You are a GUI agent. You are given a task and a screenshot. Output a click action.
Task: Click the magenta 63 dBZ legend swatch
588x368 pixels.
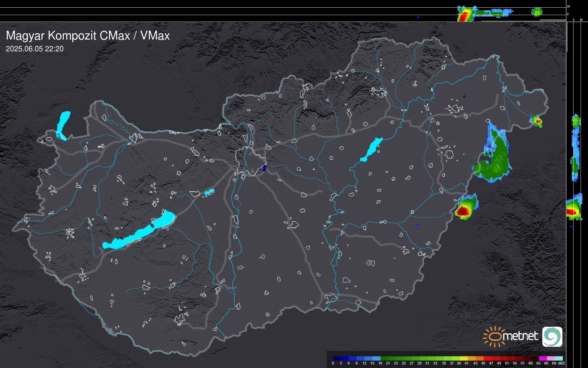point(543,358)
